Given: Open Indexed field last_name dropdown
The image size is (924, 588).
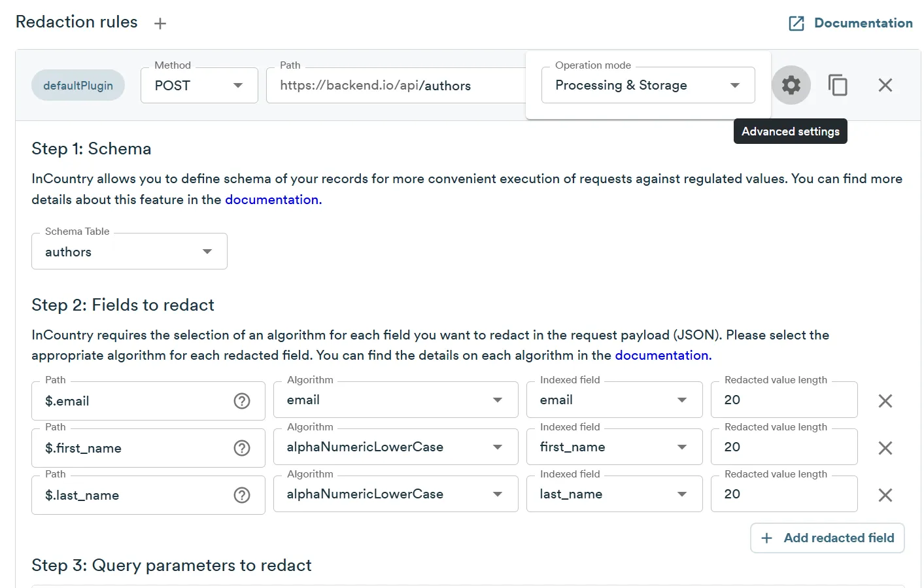Looking at the screenshot, I should (x=615, y=494).
